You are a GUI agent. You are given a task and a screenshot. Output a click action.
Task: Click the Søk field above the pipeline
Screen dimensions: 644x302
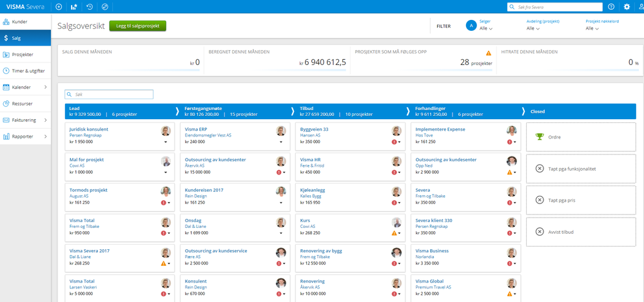(109, 95)
